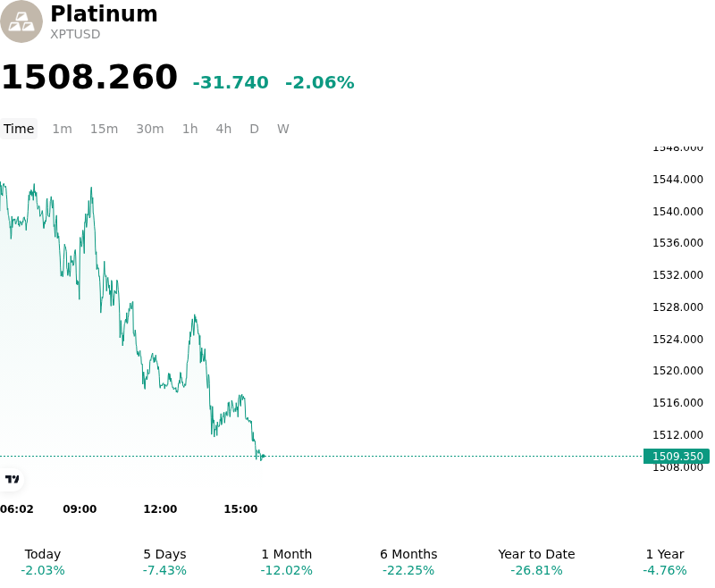This screenshot has width=715, height=588.
Task: Click the Platinum title heading
Action: (x=104, y=13)
